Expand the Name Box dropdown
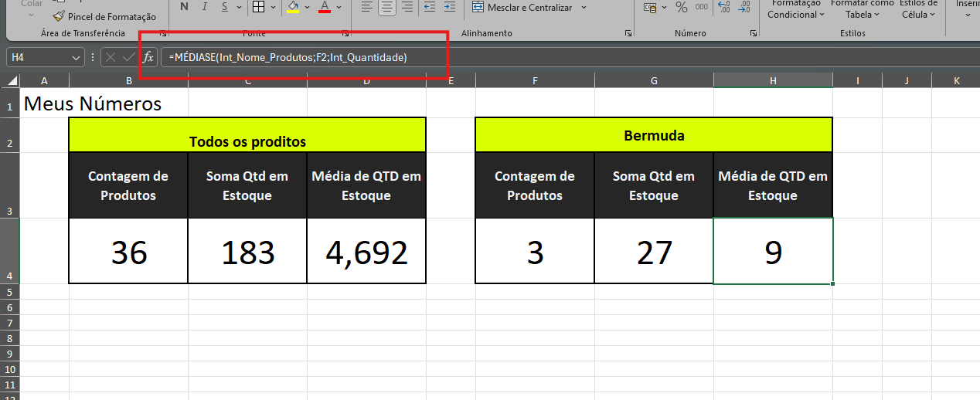This screenshot has width=980, height=400. pyautogui.click(x=77, y=57)
